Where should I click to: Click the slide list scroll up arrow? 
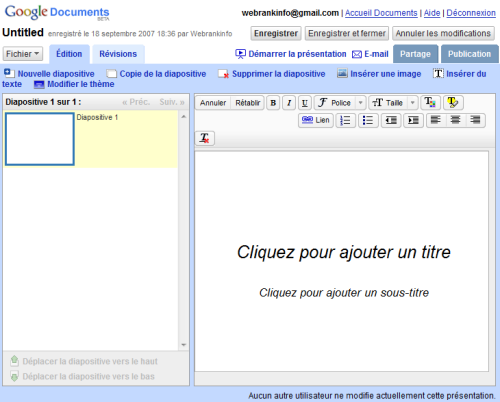click(184, 117)
